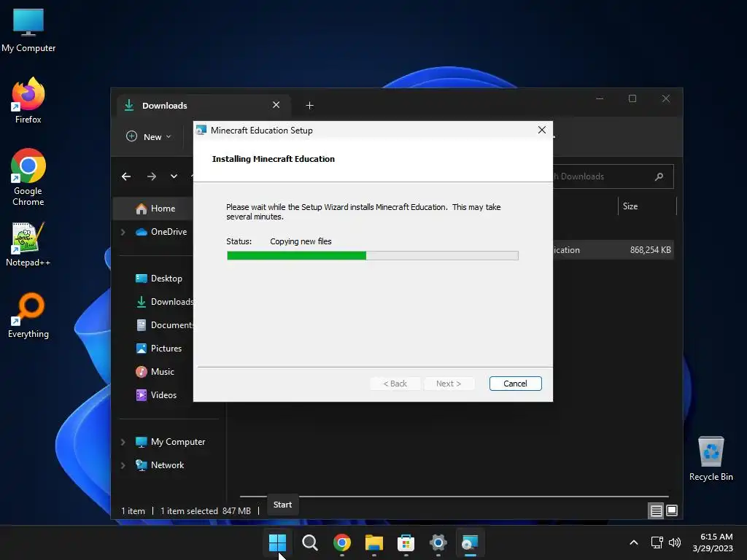
Task: Close the Minecraft Education Setup dialog
Action: (542, 130)
